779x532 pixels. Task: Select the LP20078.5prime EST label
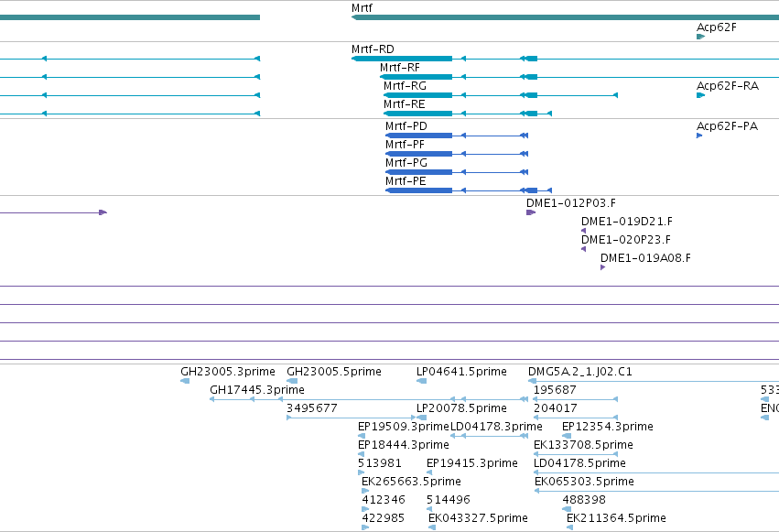(x=461, y=408)
